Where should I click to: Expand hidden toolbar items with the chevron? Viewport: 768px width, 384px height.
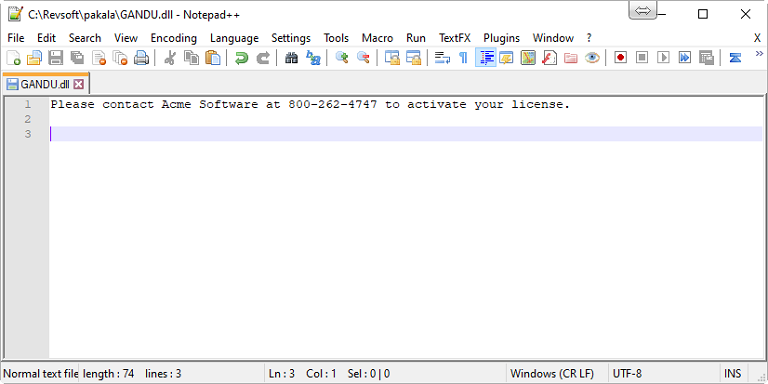pyautogui.click(x=759, y=53)
